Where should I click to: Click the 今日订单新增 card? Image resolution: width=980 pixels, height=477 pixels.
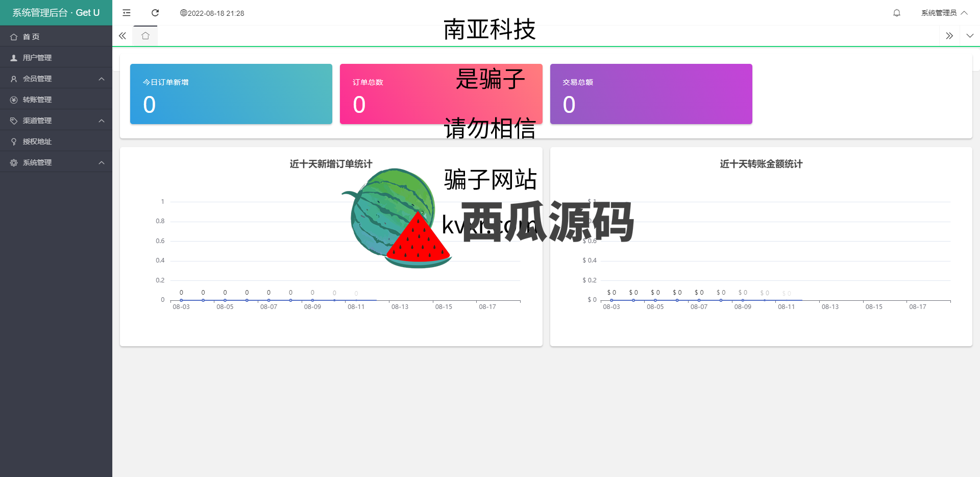(231, 94)
